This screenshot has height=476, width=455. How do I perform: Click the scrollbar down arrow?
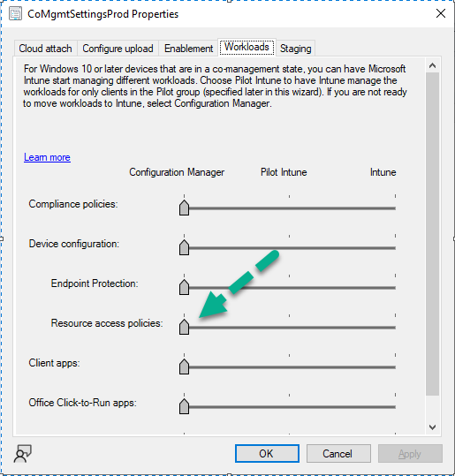coord(433,427)
